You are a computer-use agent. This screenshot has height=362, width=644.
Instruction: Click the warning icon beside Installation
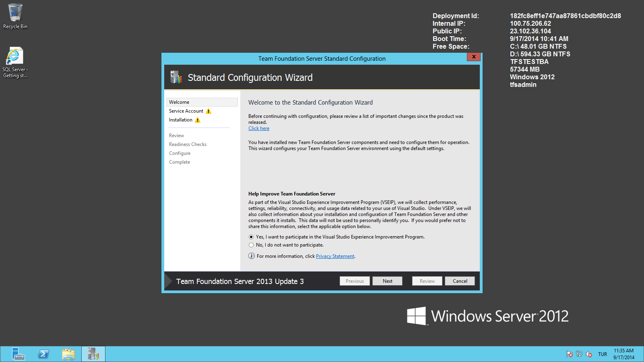(197, 120)
